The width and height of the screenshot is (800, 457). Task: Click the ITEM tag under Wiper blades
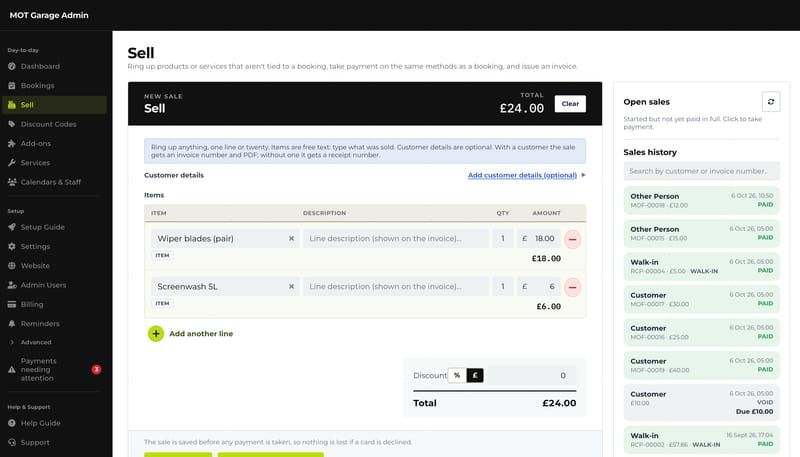click(162, 256)
